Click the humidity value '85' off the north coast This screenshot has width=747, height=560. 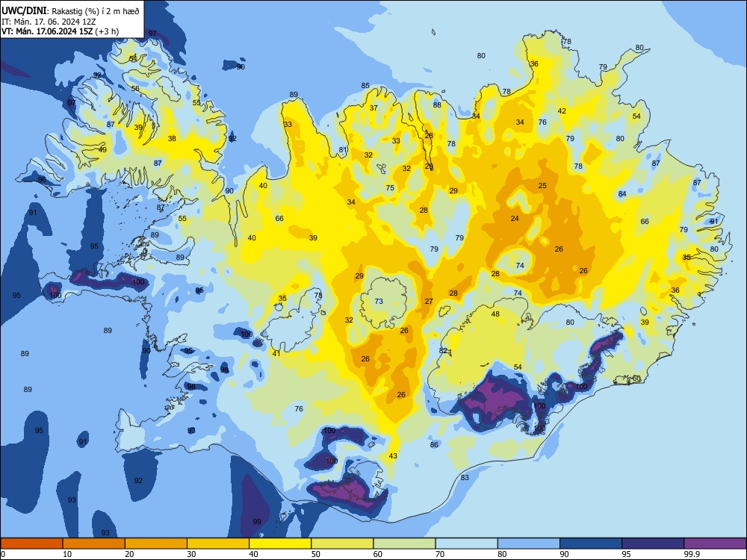[365, 86]
